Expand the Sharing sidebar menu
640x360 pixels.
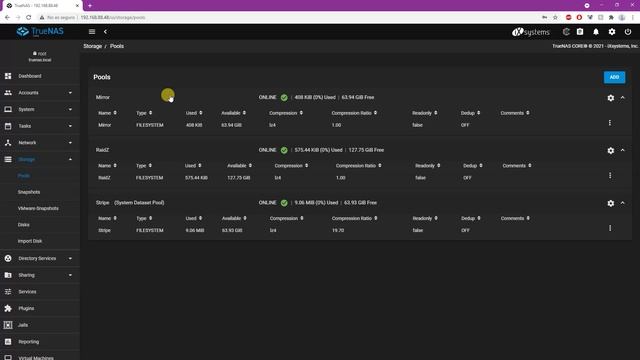tap(40, 275)
